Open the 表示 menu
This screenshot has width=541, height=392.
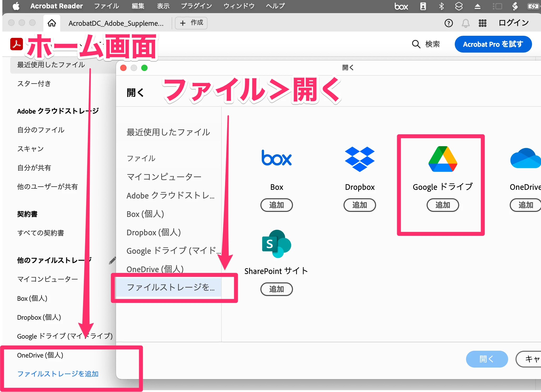click(x=163, y=6)
